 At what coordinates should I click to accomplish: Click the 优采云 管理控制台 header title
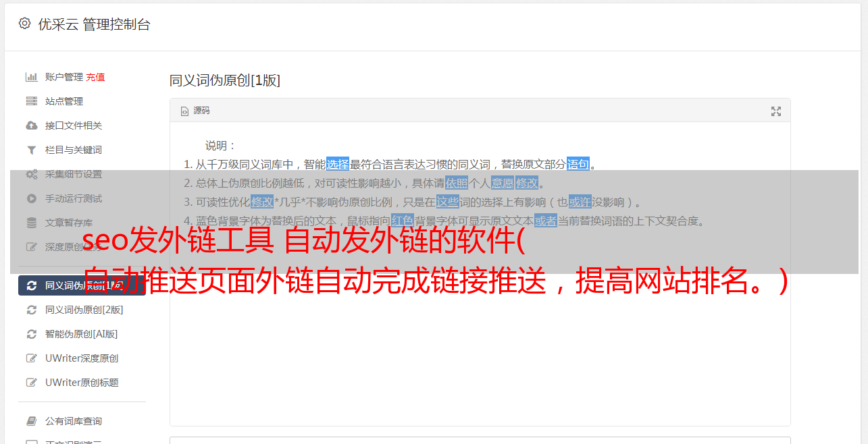pyautogui.click(x=94, y=24)
